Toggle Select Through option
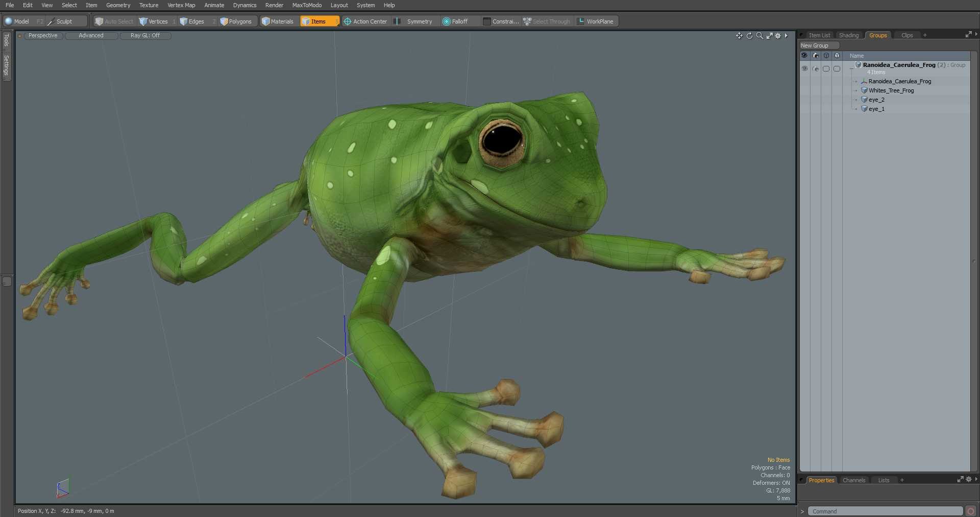The height and width of the screenshot is (517, 980). point(547,21)
